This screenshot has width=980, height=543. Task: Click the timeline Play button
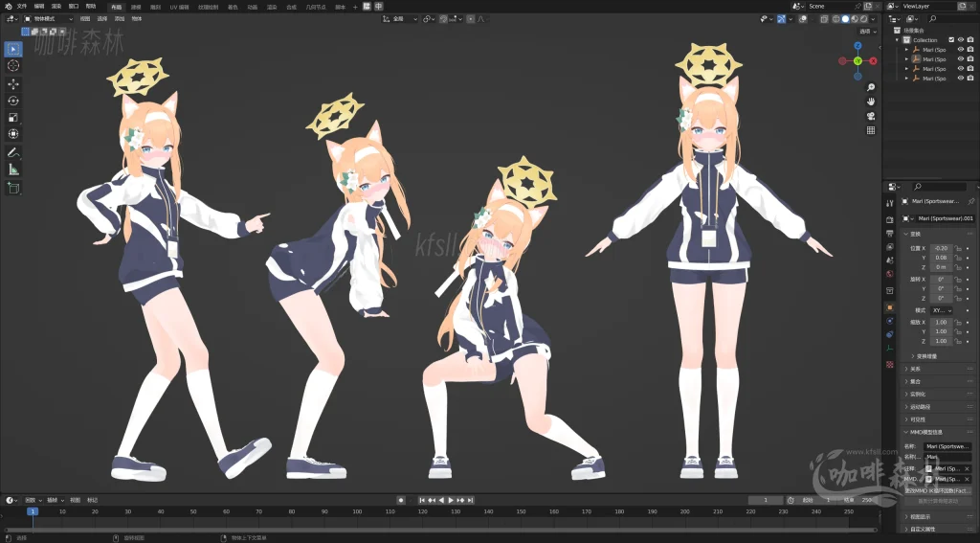[x=452, y=501]
